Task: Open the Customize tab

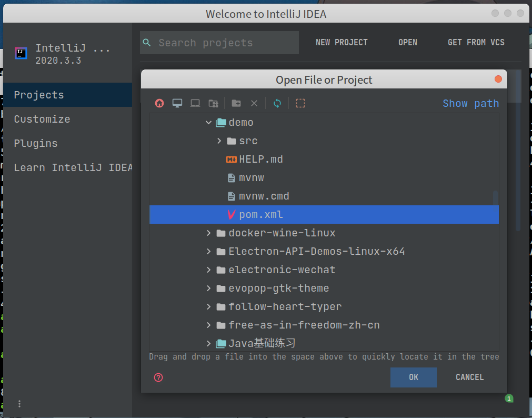Action: pyautogui.click(x=67, y=119)
